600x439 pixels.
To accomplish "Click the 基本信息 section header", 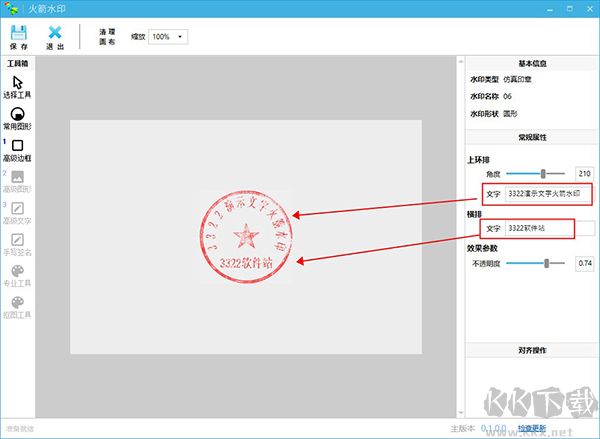I will pos(532,64).
